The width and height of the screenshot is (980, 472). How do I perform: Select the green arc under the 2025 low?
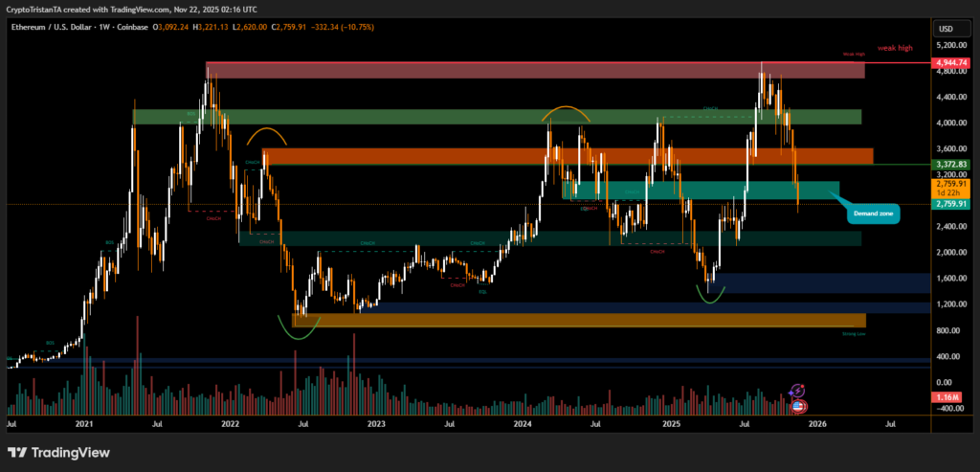tap(709, 299)
